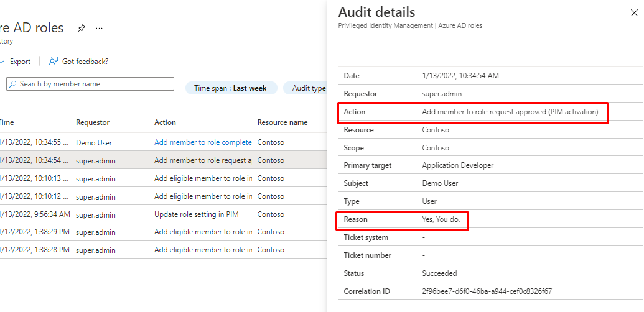Image resolution: width=644 pixels, height=312 pixels.
Task: Open the Audit type filter
Action: click(308, 88)
